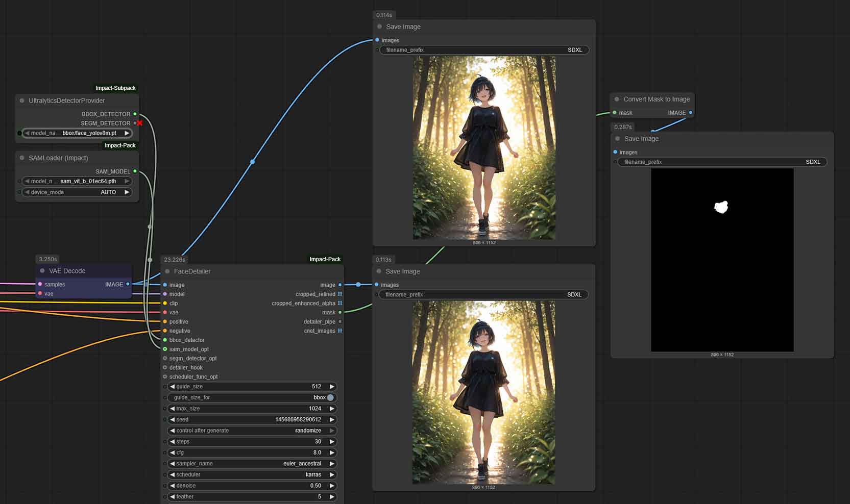This screenshot has height=504, width=850.
Task: Open the scheduler karras dropdown
Action: click(251, 474)
